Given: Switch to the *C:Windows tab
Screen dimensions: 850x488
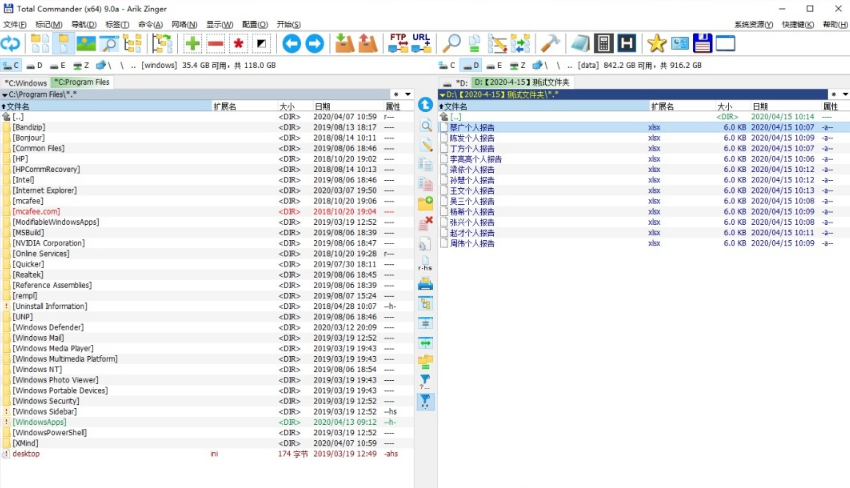Looking at the screenshot, I should 26,83.
